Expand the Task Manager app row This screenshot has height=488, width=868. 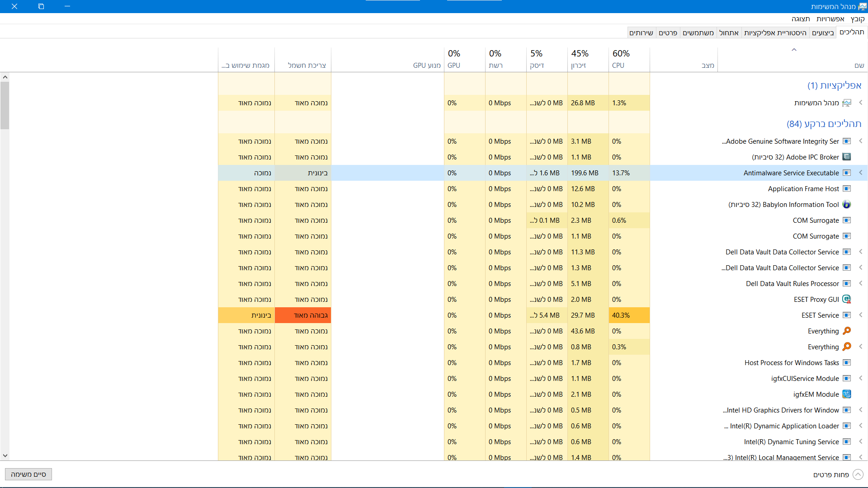pos(861,103)
